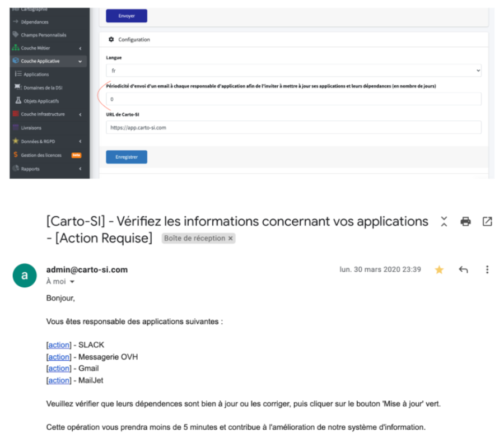Click the action link for MailJet
The width and height of the screenshot is (504, 433).
59,380
